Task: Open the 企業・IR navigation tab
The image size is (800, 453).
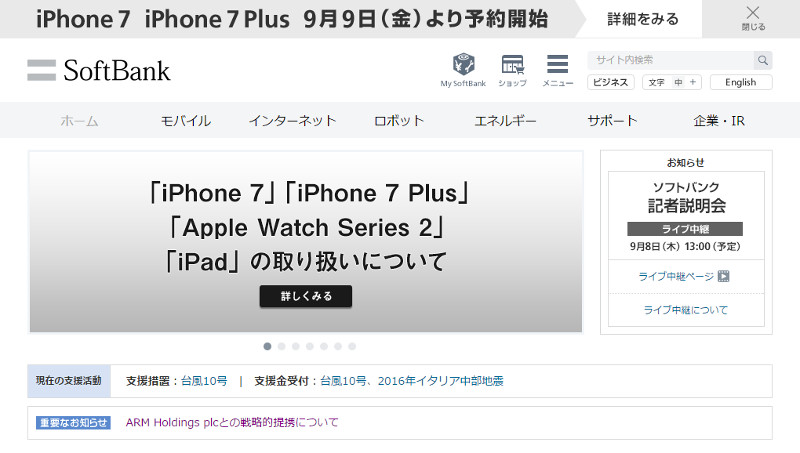Action: pyautogui.click(x=719, y=121)
